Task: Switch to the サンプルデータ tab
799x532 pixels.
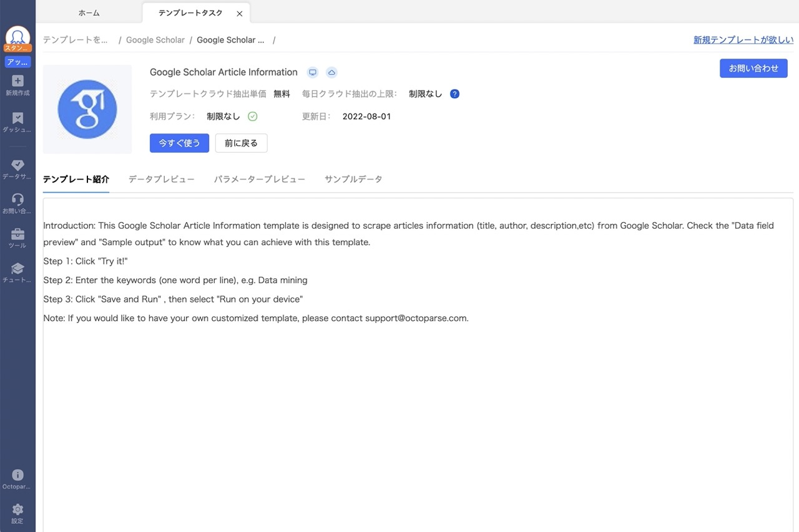Action: (353, 179)
